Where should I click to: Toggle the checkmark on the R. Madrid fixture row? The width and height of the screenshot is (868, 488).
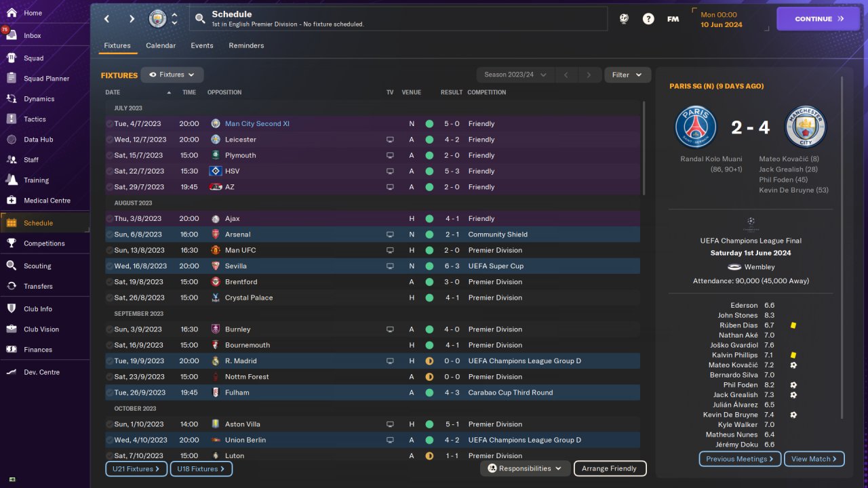click(110, 361)
